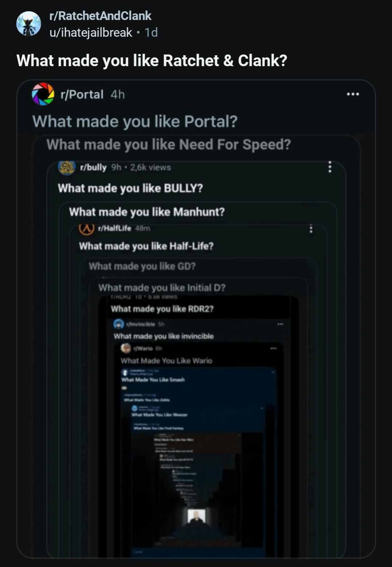The image size is (392, 567).
Task: Open 'What made you like BULLY?' title
Action: click(x=130, y=188)
